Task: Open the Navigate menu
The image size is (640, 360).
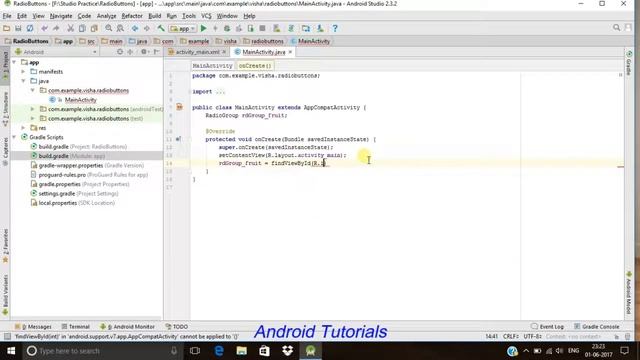Action: point(61,16)
